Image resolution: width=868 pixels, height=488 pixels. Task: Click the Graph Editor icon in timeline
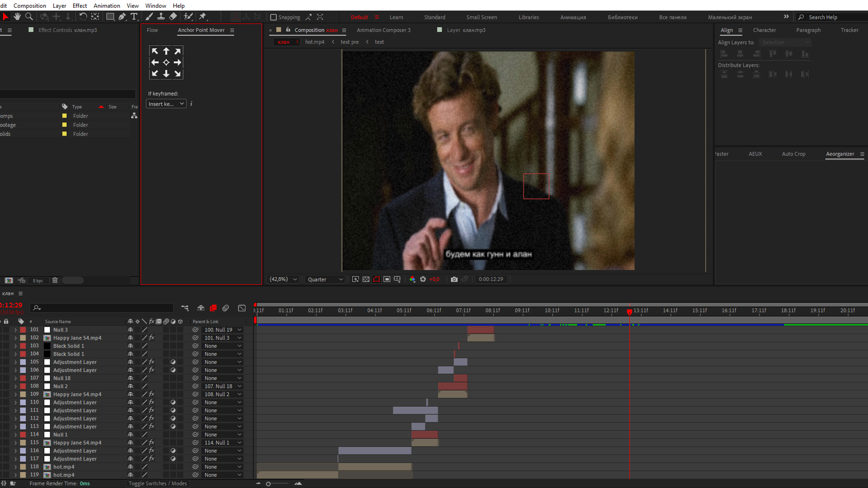pyautogui.click(x=242, y=308)
